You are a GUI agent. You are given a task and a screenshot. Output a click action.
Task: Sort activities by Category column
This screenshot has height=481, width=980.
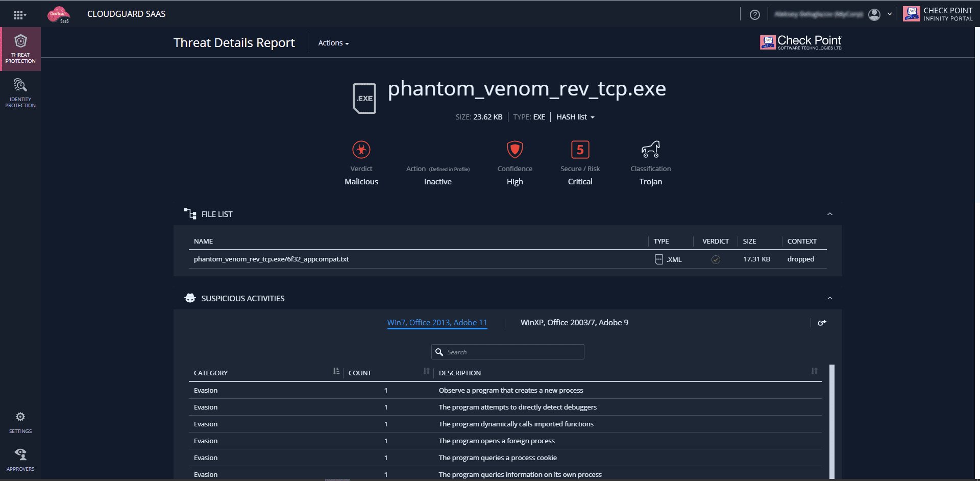pos(336,371)
